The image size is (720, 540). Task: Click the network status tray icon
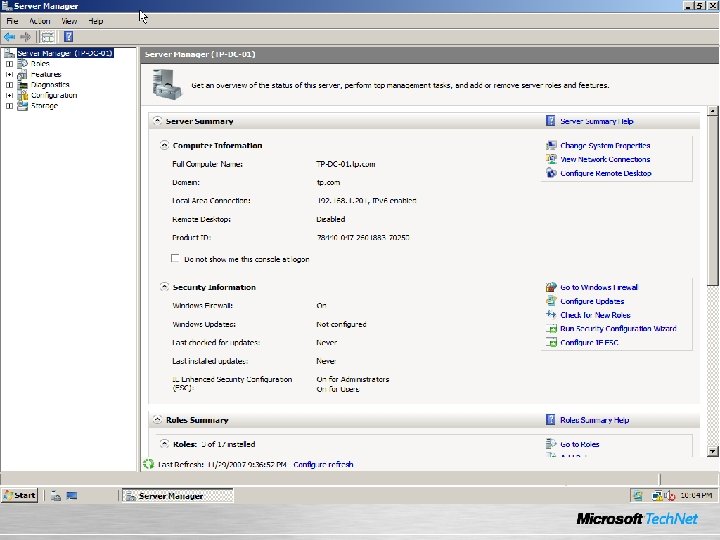point(657,496)
